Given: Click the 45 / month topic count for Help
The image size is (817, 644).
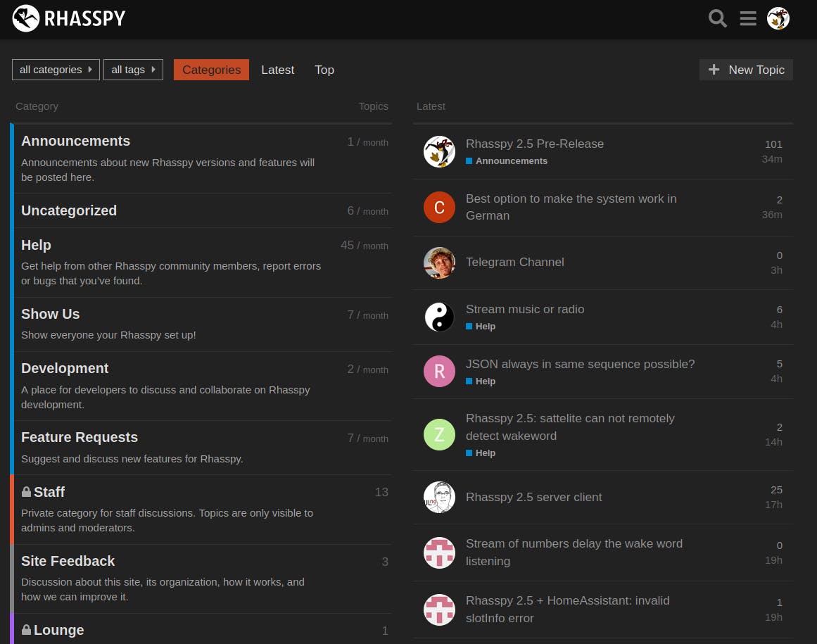Looking at the screenshot, I should point(365,246).
